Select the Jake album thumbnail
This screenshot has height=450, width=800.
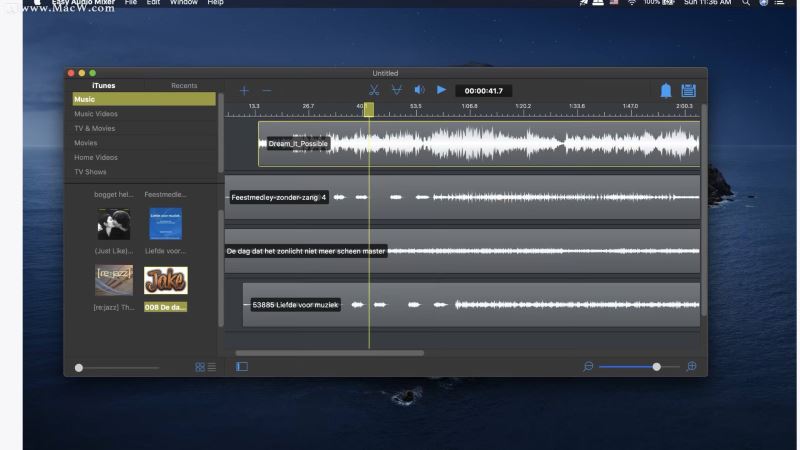166,280
